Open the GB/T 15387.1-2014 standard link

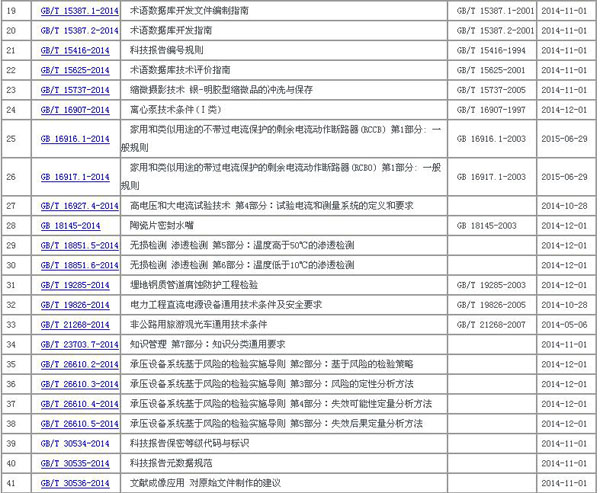[80, 11]
